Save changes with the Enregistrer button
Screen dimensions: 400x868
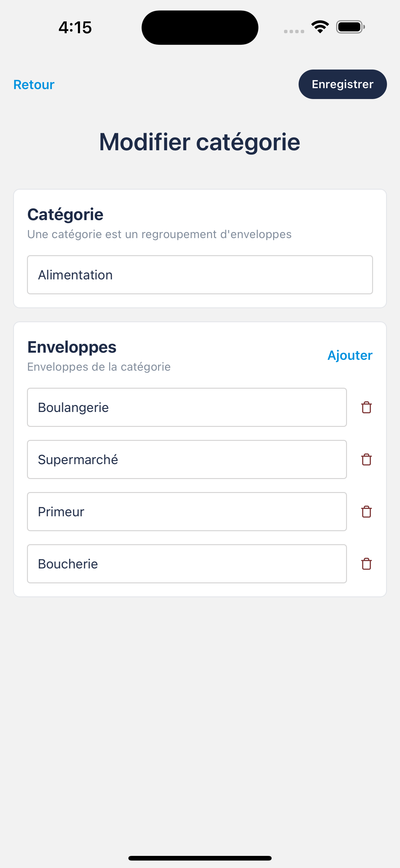pyautogui.click(x=342, y=84)
